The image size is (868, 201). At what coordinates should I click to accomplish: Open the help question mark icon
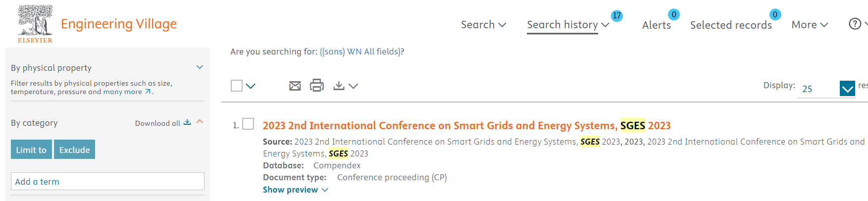pos(855,24)
